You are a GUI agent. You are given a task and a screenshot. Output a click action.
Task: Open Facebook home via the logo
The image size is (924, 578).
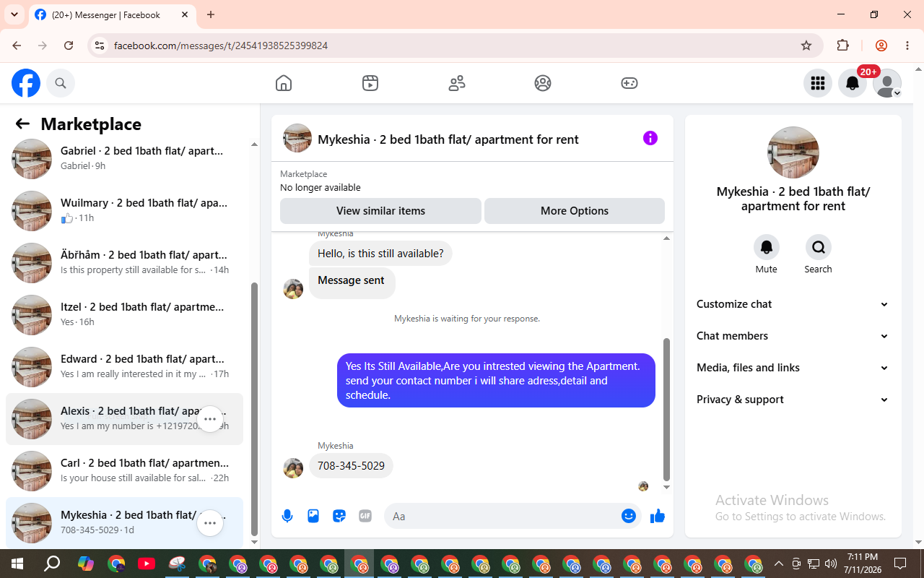pos(26,83)
